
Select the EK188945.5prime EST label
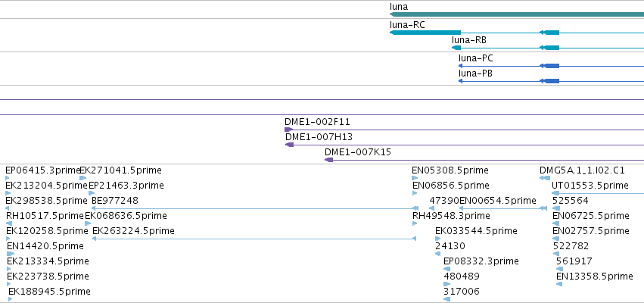pos(49,292)
